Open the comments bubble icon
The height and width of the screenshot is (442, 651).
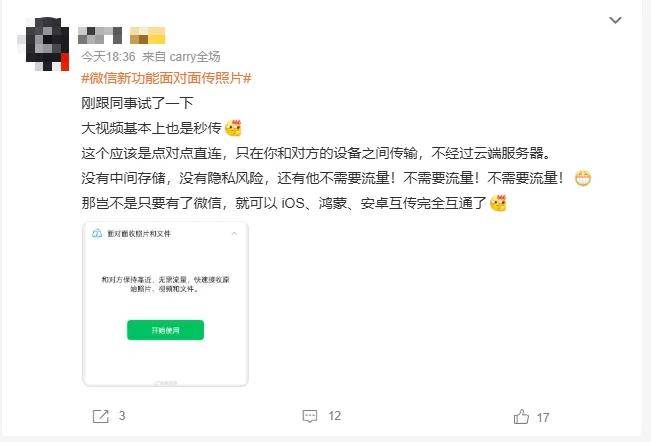click(310, 416)
